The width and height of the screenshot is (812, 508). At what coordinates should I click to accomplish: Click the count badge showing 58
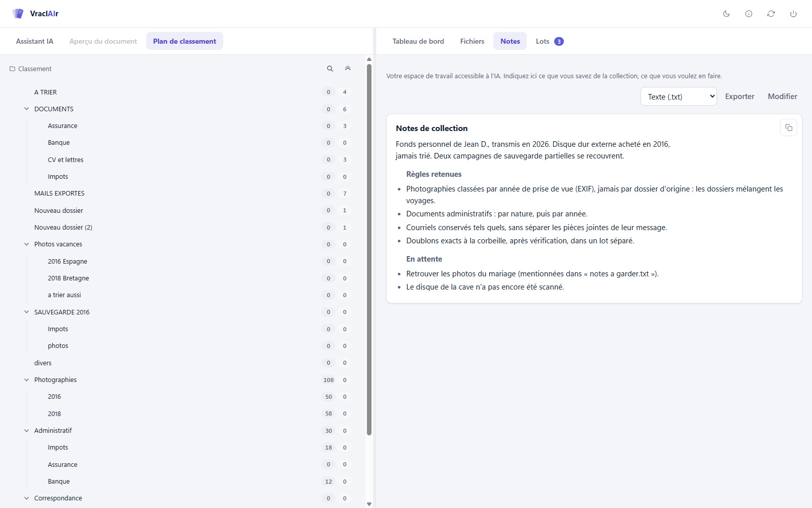pyautogui.click(x=328, y=414)
